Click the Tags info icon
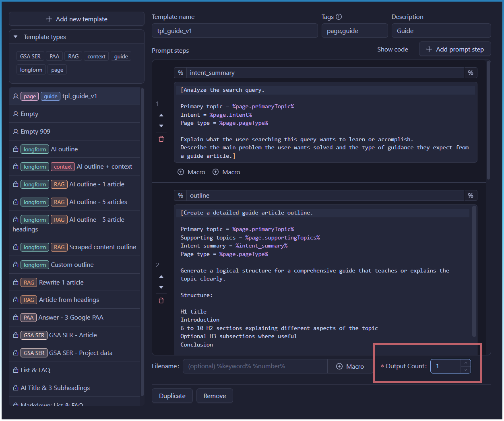504x421 pixels. click(339, 17)
